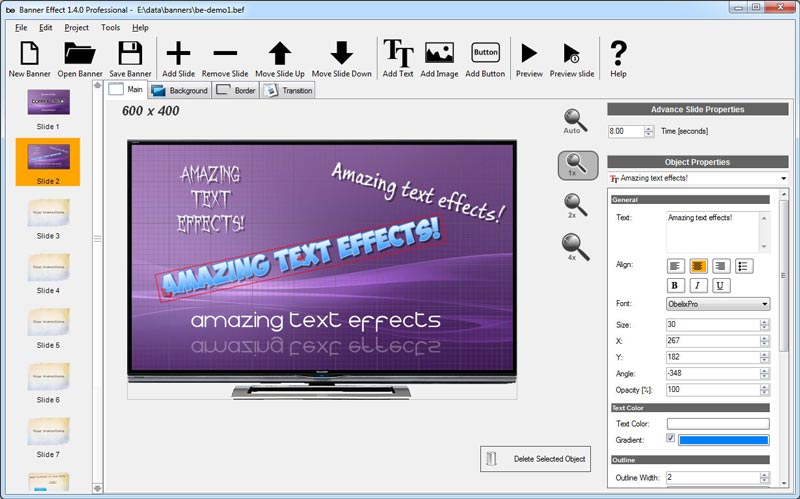Select Slide 2 thumbnail
Image resolution: width=800 pixels, height=499 pixels.
tap(48, 162)
